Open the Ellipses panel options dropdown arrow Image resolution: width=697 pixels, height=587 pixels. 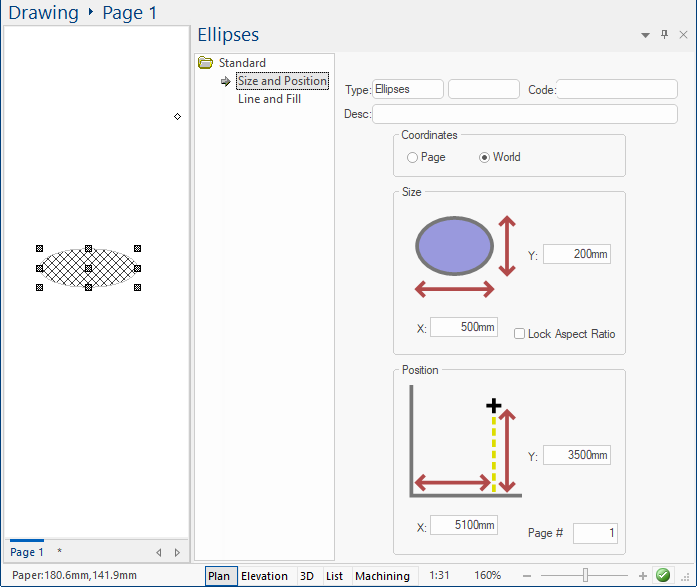point(646,35)
